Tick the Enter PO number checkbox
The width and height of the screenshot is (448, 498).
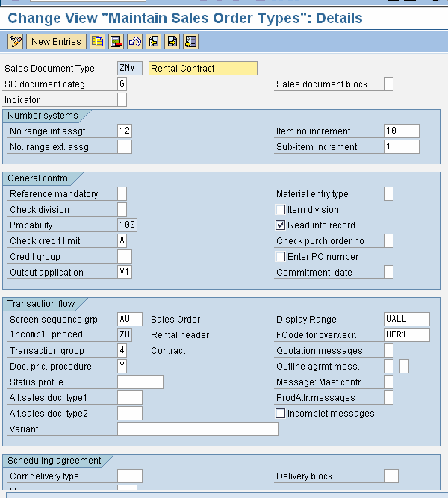280,257
